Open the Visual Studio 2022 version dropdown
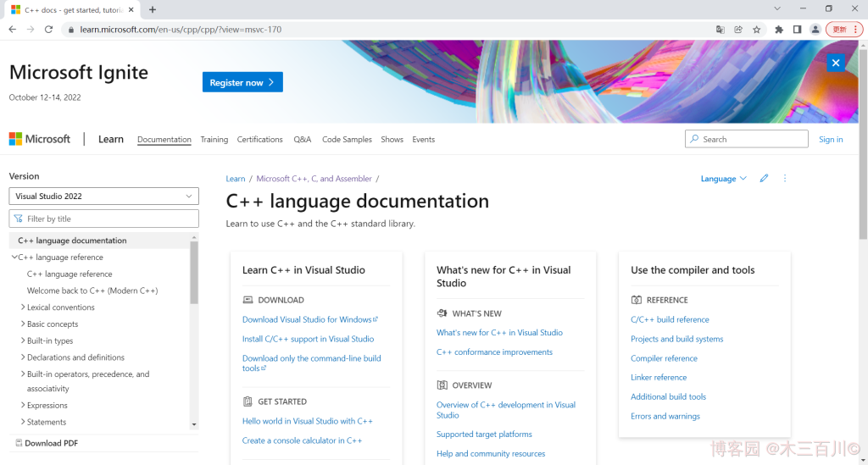 (103, 197)
